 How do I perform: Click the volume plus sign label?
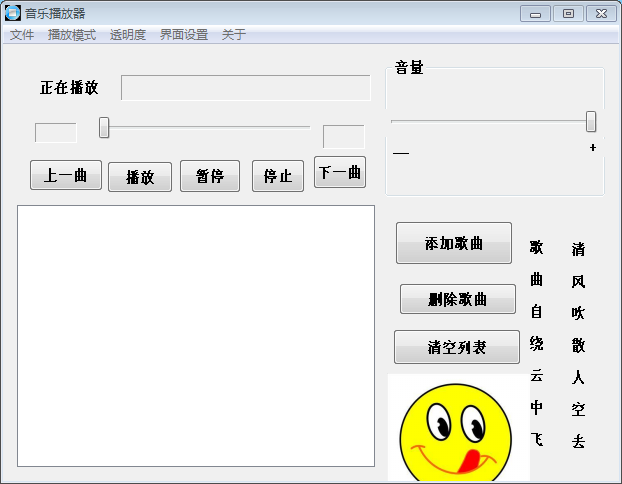coord(593,148)
